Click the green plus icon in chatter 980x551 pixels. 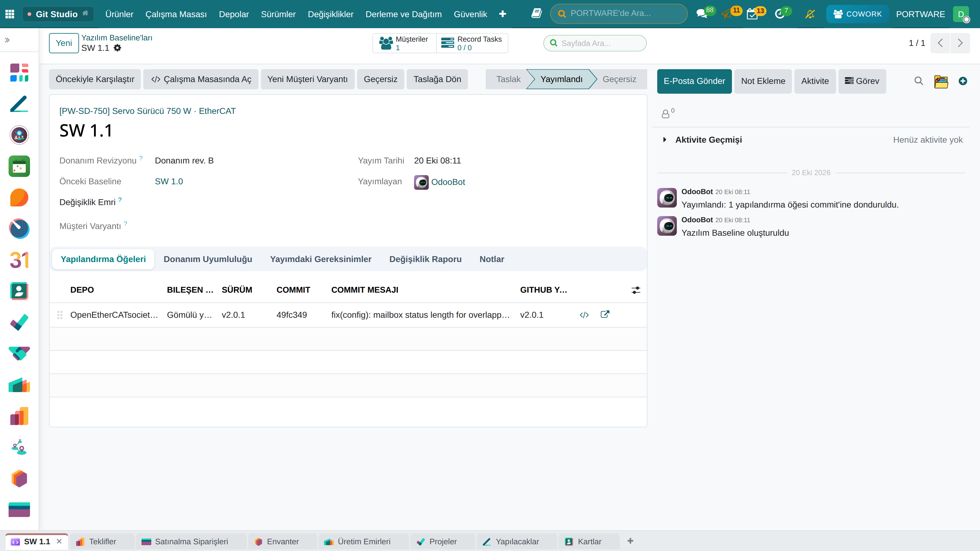coord(963,81)
